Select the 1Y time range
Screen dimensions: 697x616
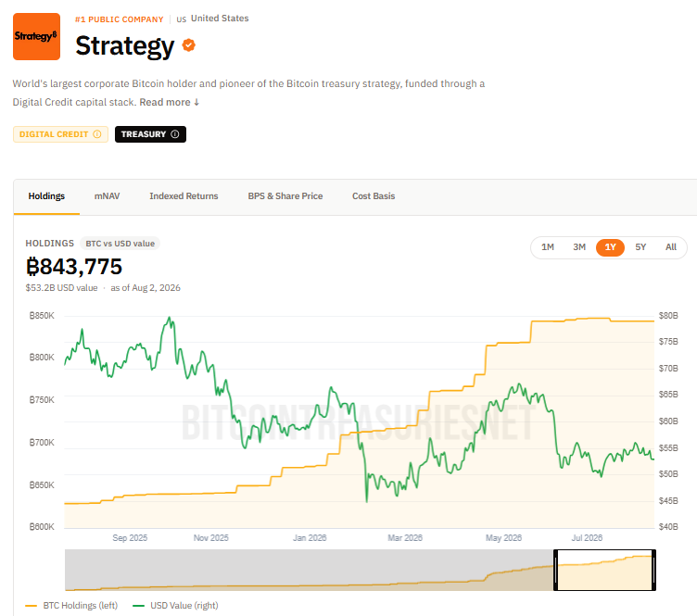point(610,247)
